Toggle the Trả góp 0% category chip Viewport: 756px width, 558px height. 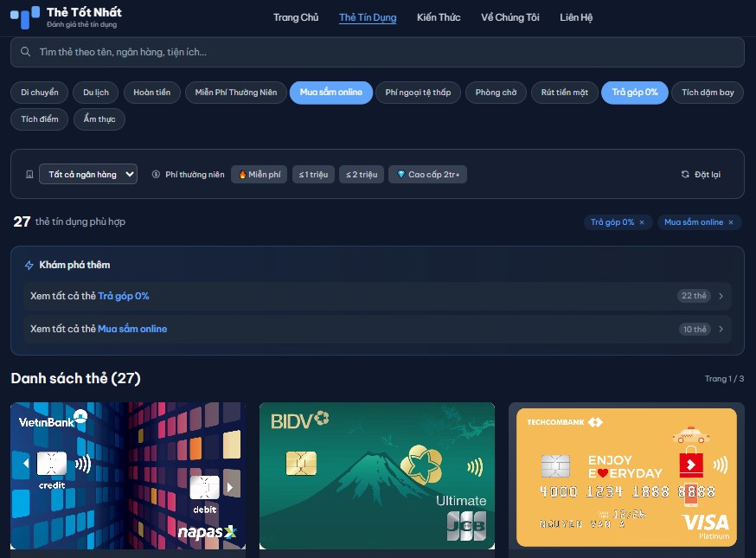click(x=635, y=92)
